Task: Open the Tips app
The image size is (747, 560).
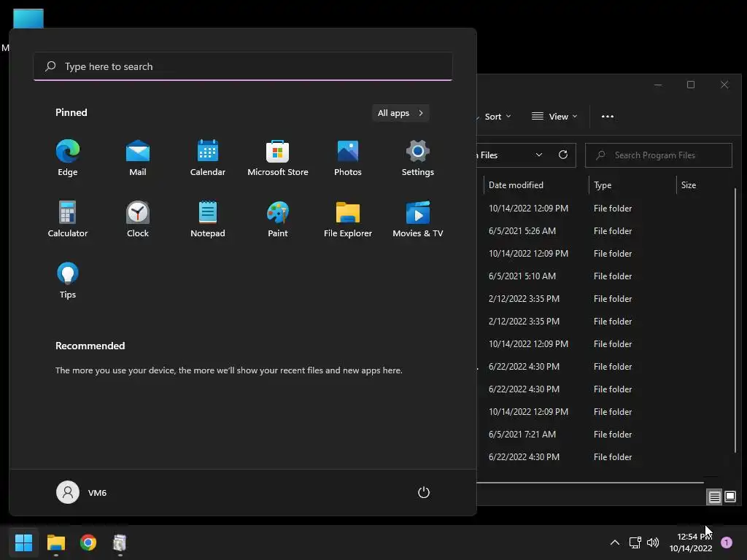Action: coord(68,281)
